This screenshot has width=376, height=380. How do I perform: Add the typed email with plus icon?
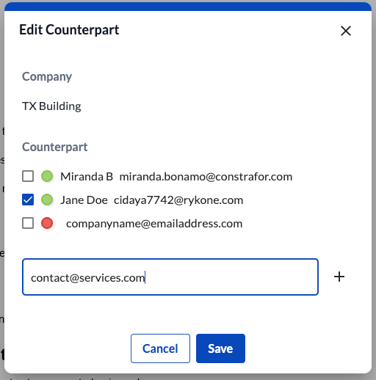pyautogui.click(x=339, y=277)
